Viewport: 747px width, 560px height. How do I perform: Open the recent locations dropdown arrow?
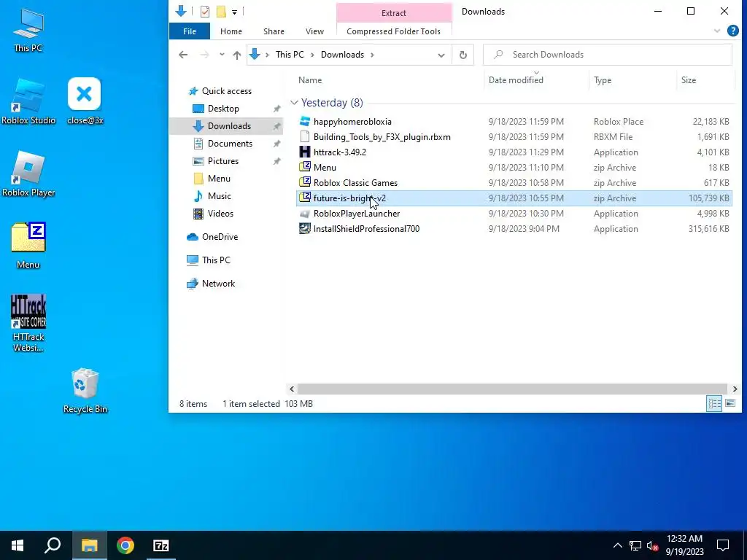pyautogui.click(x=222, y=55)
